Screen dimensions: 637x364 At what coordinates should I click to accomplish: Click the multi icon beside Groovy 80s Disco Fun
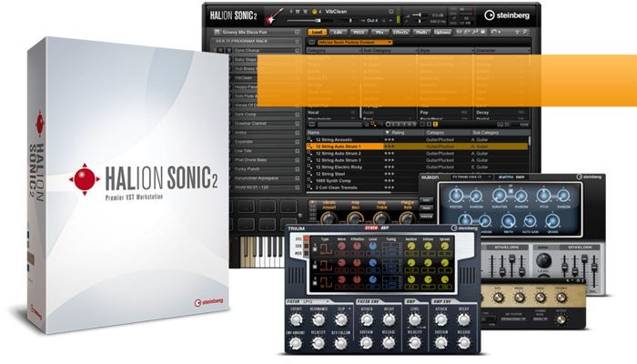pos(217,32)
